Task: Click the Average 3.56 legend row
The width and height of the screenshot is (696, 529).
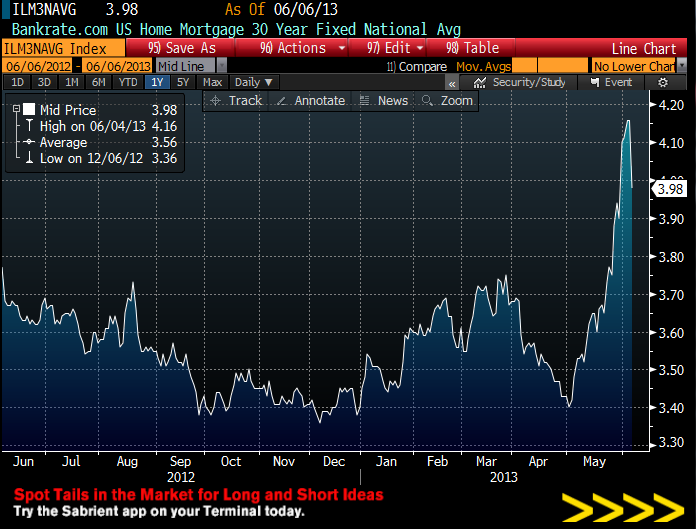Action: [x=102, y=142]
